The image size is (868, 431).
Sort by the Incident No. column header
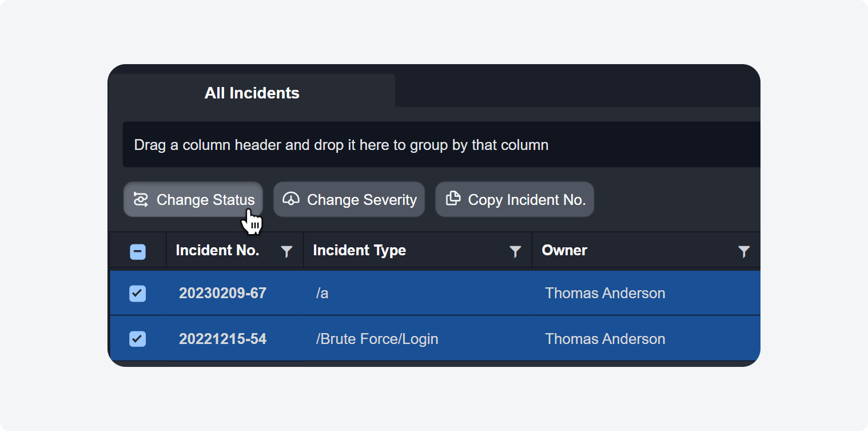point(217,250)
